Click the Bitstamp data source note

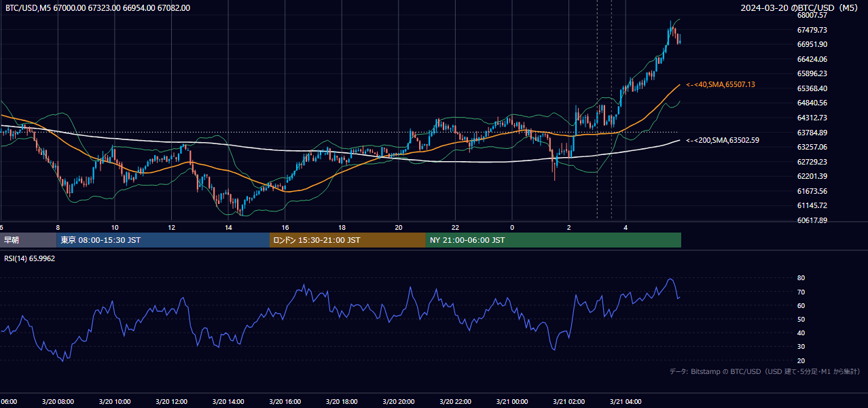click(x=765, y=371)
